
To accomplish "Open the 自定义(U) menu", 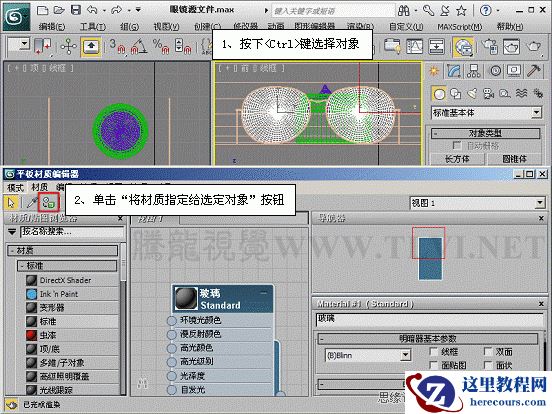I will (406, 26).
